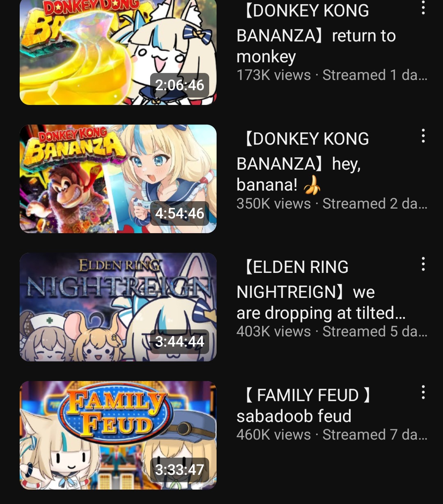Play the 2:06:46 Donkey Kong Bananza thumbnail
The image size is (443, 504).
pyautogui.click(x=118, y=52)
